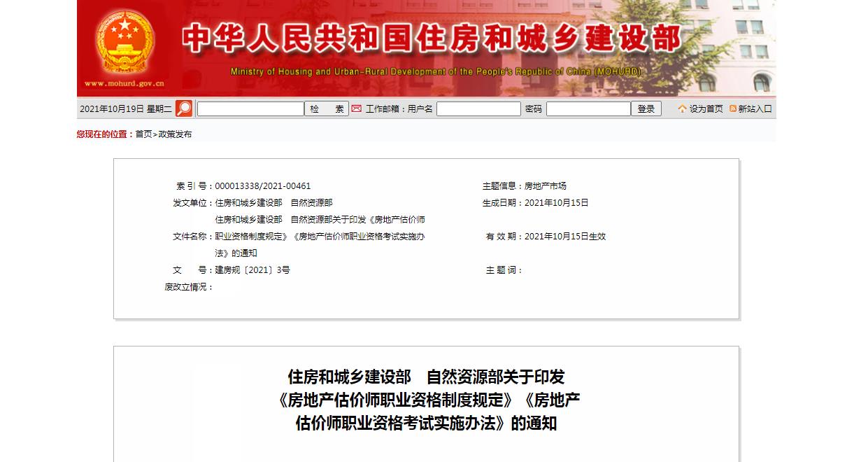Viewport: 868px width, 462px height.
Task: Click subject info 房地产市场
Action: click(546, 186)
